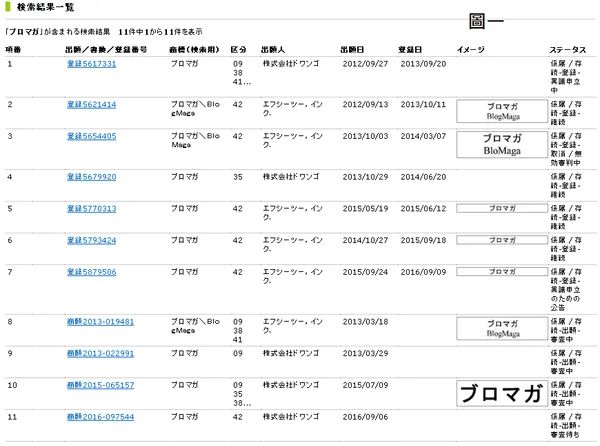The width and height of the screenshot is (600, 446).
Task: Open application 商願2013-019481
Action: (x=101, y=322)
